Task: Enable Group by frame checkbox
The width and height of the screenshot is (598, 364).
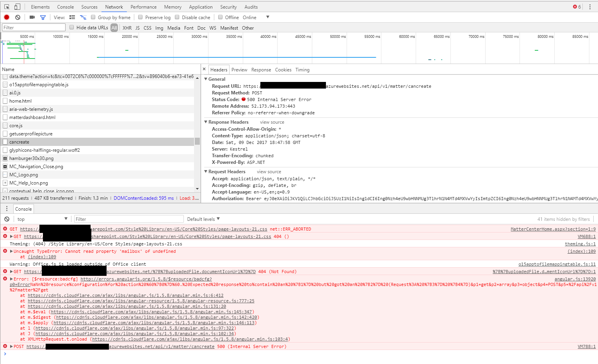Action: [93, 17]
